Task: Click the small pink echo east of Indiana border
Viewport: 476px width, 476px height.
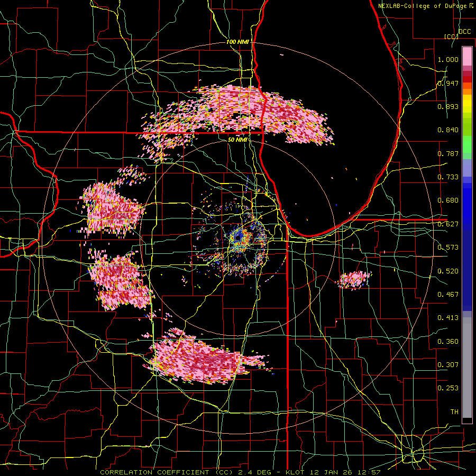Action: [354, 280]
